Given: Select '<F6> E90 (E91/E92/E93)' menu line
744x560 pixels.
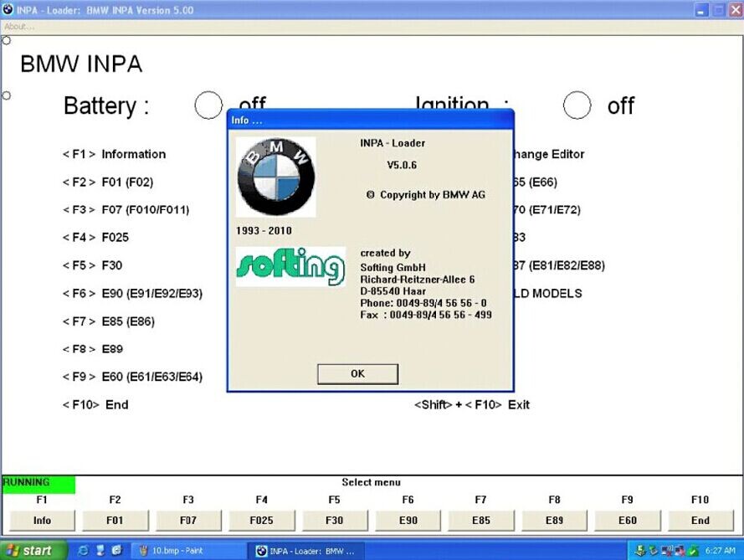Looking at the screenshot, I should click(x=132, y=293).
